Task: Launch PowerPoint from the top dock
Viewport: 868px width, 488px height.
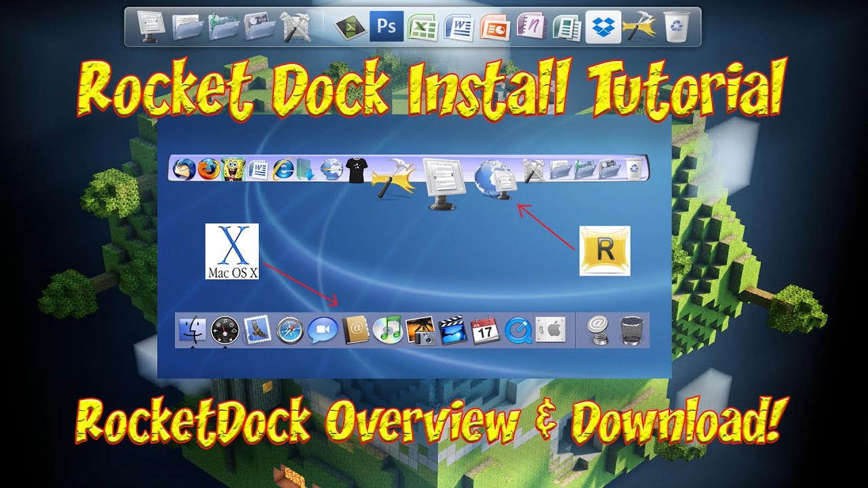Action: click(x=495, y=27)
